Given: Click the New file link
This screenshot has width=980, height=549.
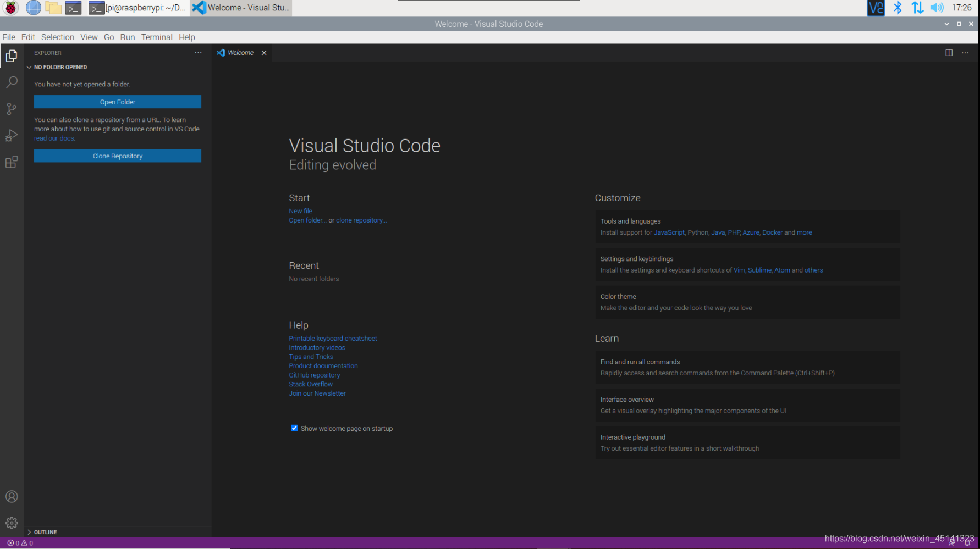Looking at the screenshot, I should point(300,211).
